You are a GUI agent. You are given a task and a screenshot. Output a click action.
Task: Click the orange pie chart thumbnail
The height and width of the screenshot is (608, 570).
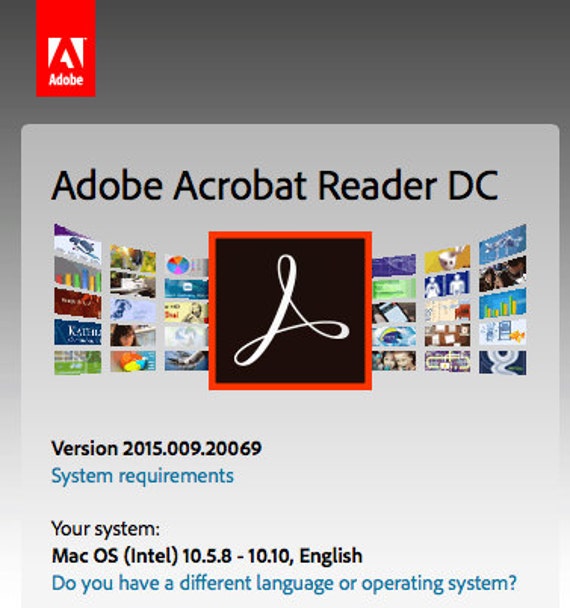(133, 361)
